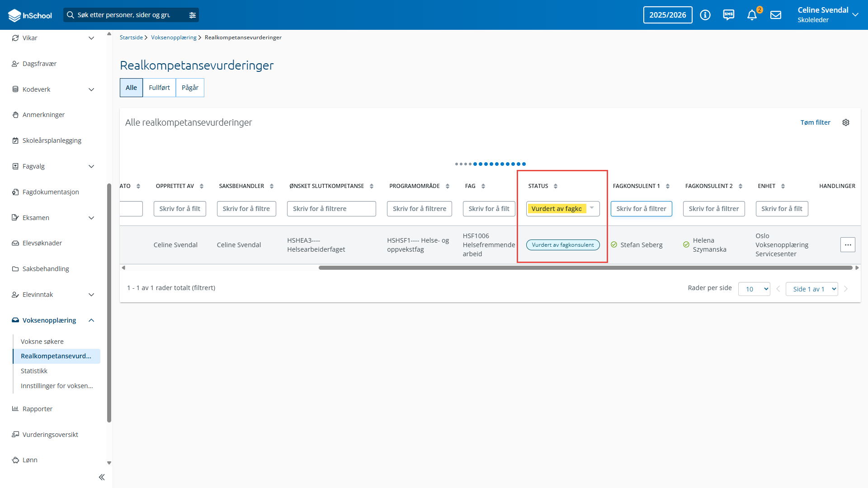Sort by Programområde column

click(448, 186)
